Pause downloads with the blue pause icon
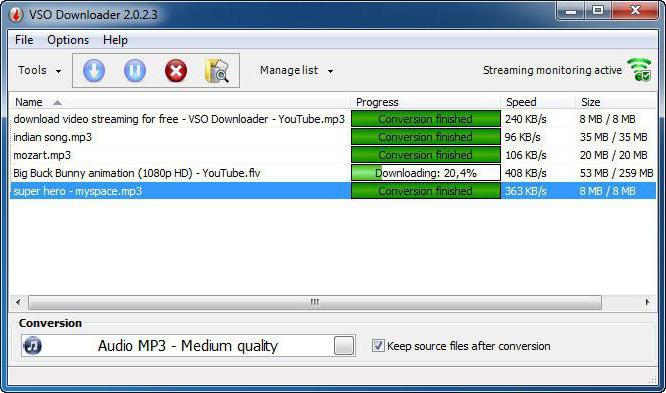This screenshot has width=666, height=393. [135, 71]
